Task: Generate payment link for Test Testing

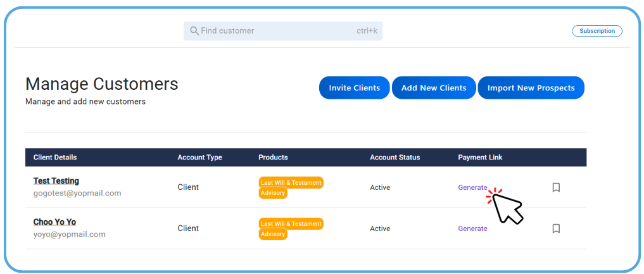Action: pos(472,187)
